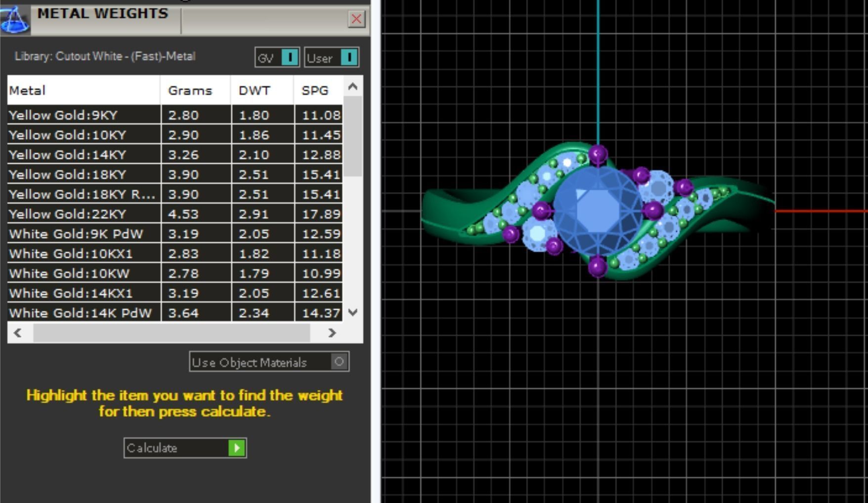
Task: Click the purple prong below center stone
Action: 597,267
